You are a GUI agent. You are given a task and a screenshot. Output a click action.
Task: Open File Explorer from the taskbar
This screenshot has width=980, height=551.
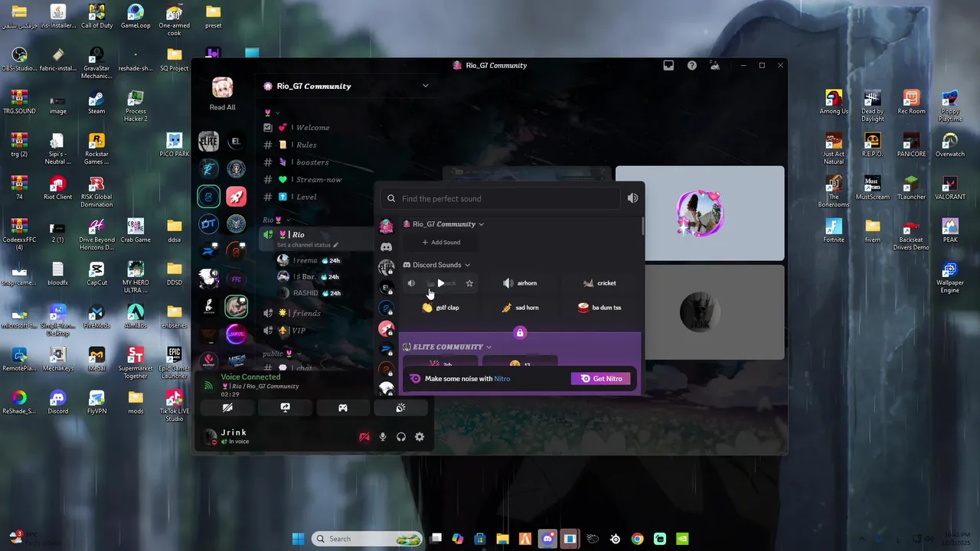click(x=502, y=539)
